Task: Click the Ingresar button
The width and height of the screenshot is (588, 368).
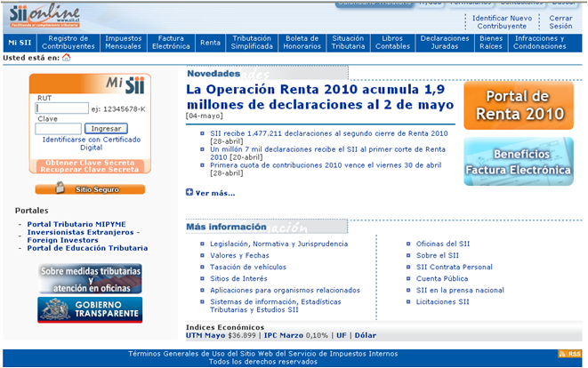Action: point(106,129)
